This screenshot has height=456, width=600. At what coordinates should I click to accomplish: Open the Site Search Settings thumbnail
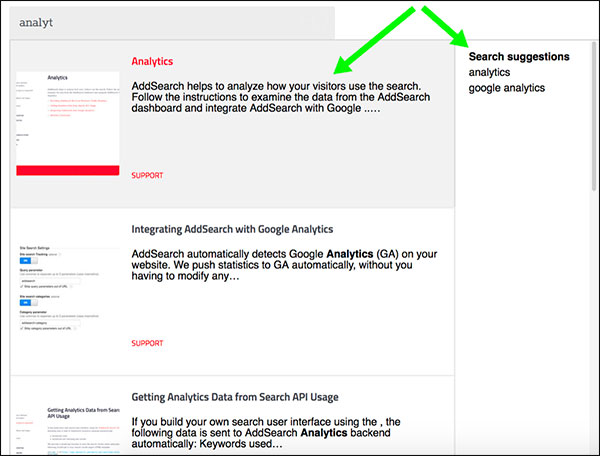tap(68, 288)
